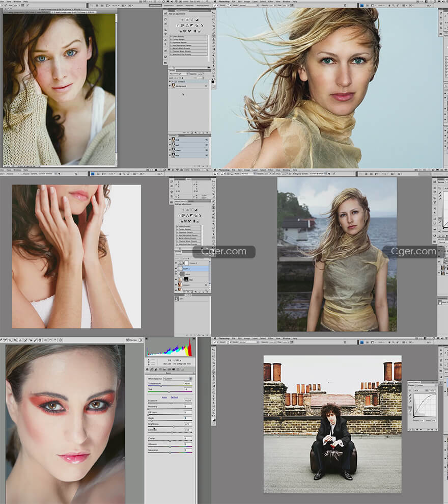Toggle the RGB channel eye icon

tap(170, 140)
